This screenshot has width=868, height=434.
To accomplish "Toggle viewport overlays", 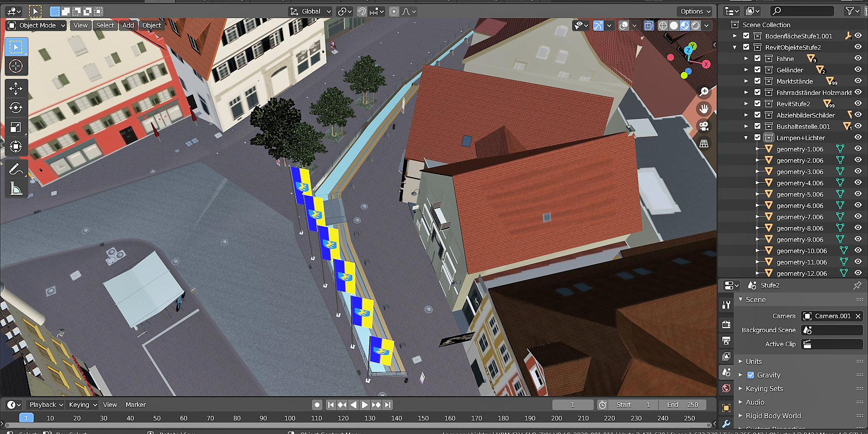I will [624, 25].
